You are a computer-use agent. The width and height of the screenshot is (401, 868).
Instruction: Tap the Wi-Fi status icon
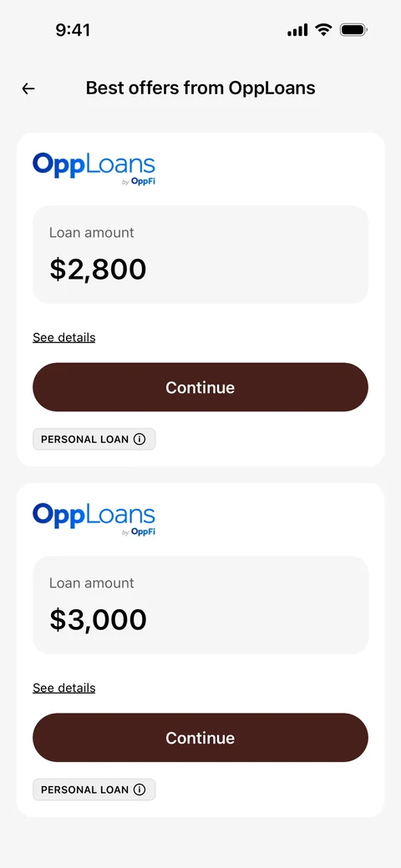[323, 30]
